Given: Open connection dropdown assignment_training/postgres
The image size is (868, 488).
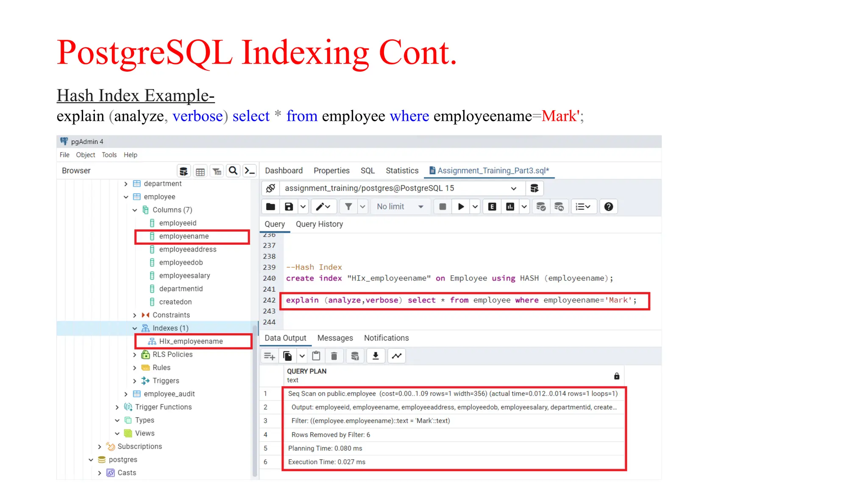Looking at the screenshot, I should [402, 188].
